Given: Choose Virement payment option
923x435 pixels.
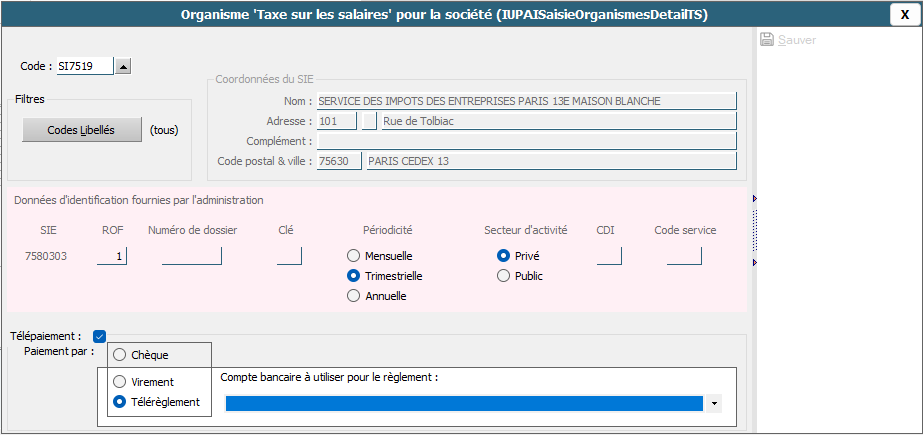Looking at the screenshot, I should click(120, 382).
